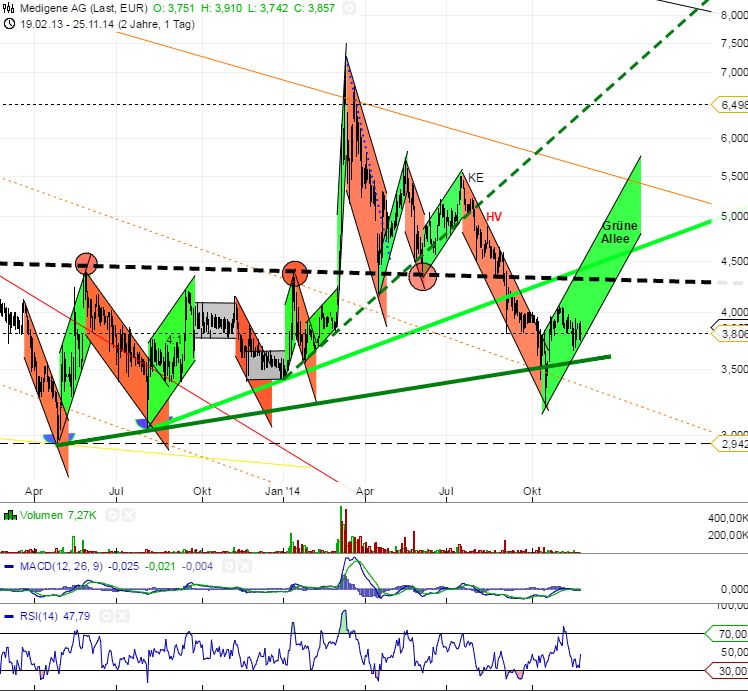Click the 400,00K volume axis label
The width and height of the screenshot is (748, 691).
[727, 517]
